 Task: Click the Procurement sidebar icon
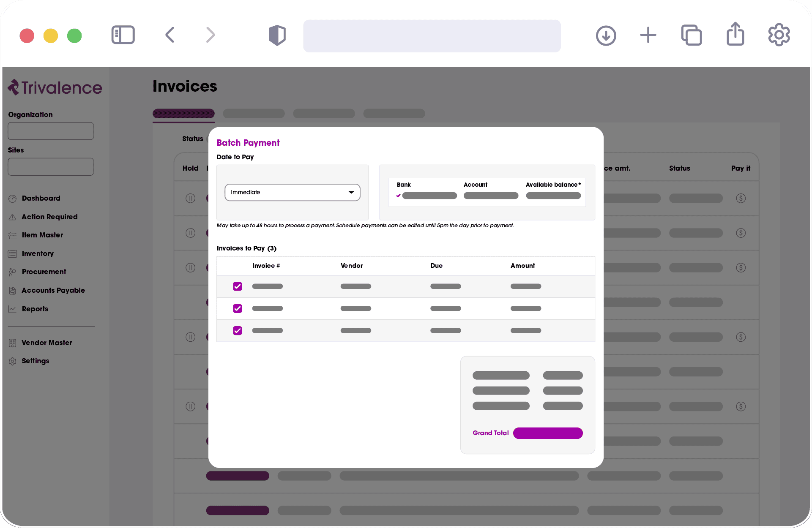coord(13,272)
